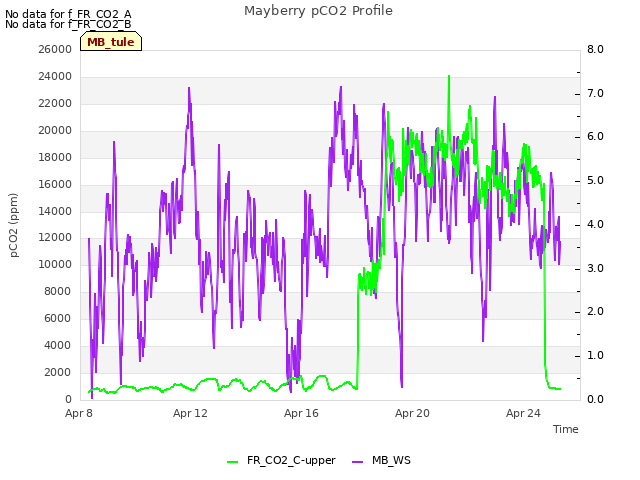Click the green FR_CO2_C-upper legend swatch

(232, 462)
